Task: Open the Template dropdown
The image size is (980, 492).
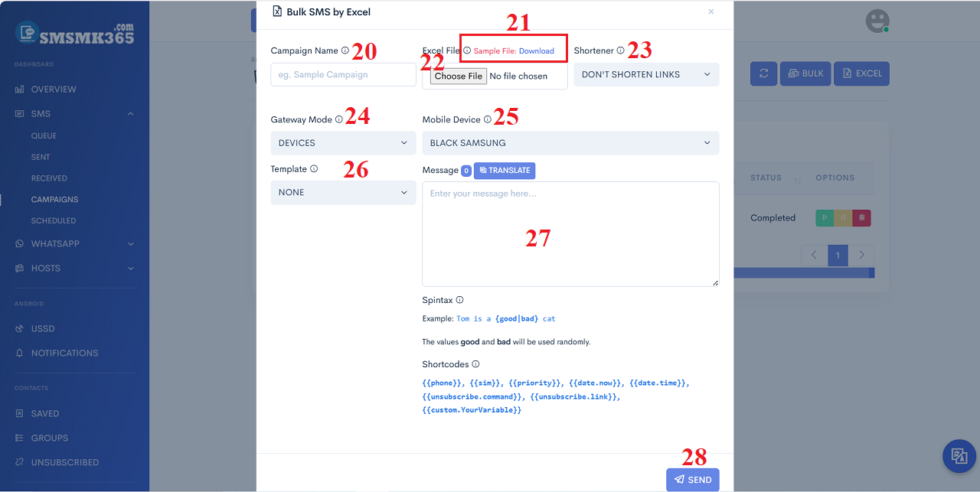Action: (x=343, y=193)
